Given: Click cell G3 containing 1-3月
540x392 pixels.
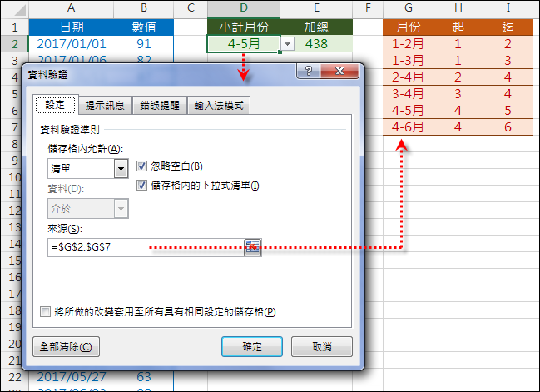Looking at the screenshot, I should [x=408, y=61].
